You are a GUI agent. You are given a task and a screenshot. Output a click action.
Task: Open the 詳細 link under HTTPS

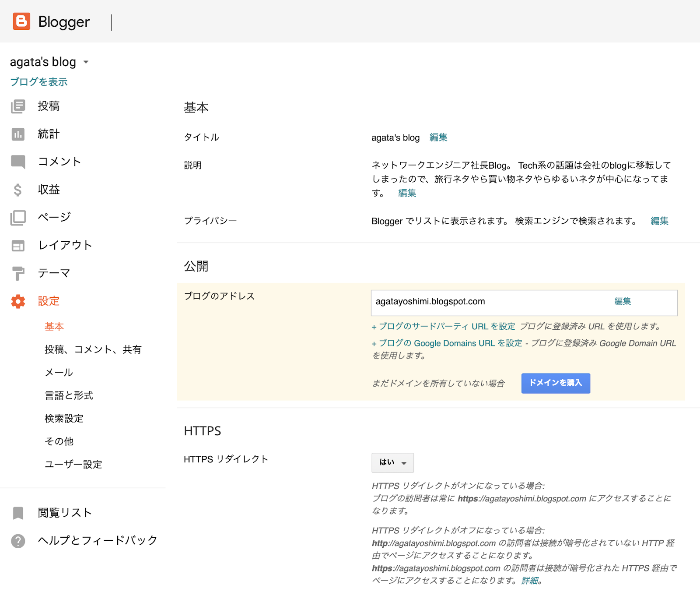tap(530, 581)
